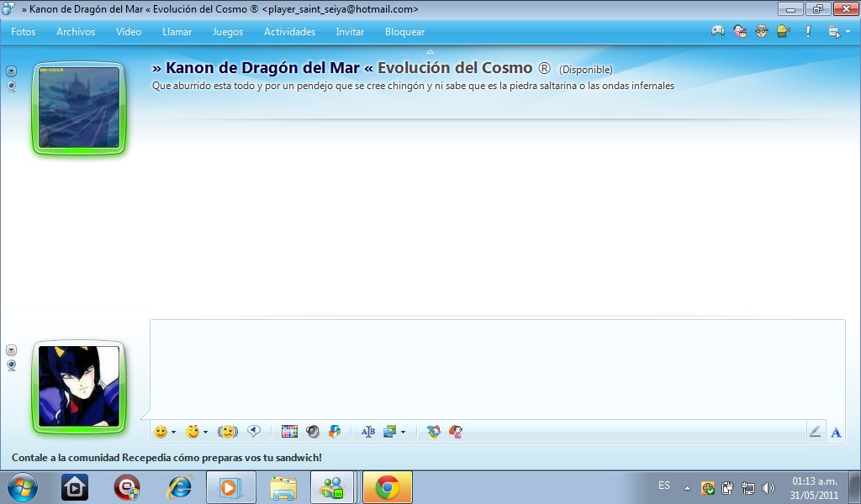The image size is (861, 504).
Task: Expand the winks dropdown arrow
Action: pyautogui.click(x=205, y=432)
